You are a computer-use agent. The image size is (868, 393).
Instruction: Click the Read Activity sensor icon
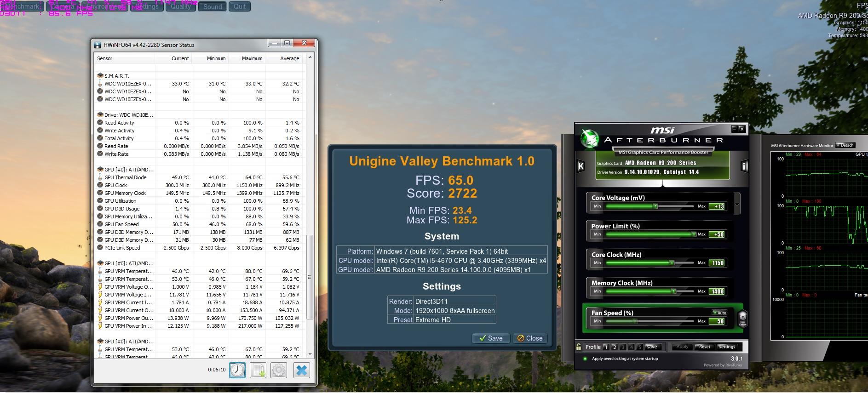(100, 123)
